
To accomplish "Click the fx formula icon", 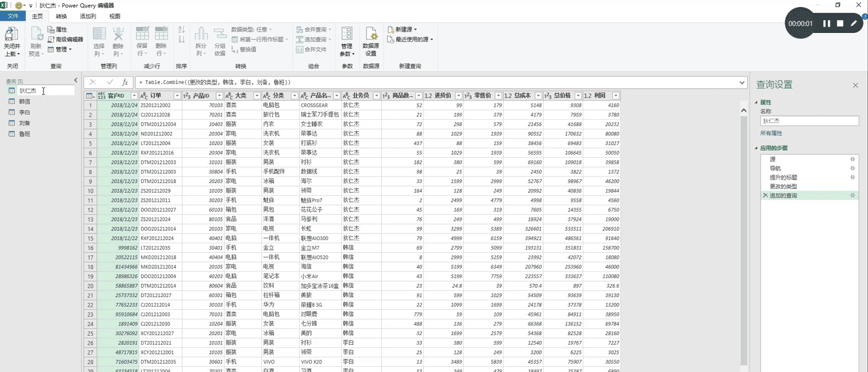I will [x=125, y=82].
